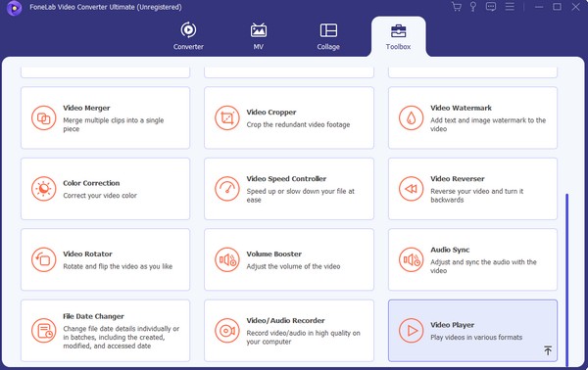The height and width of the screenshot is (370, 588).
Task: Select the File Date Changer icon
Action: click(x=43, y=330)
